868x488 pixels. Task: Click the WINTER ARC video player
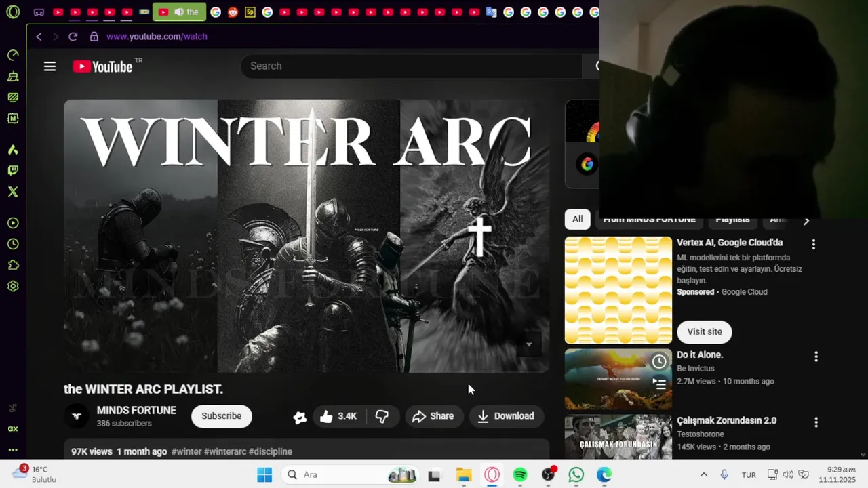click(307, 236)
